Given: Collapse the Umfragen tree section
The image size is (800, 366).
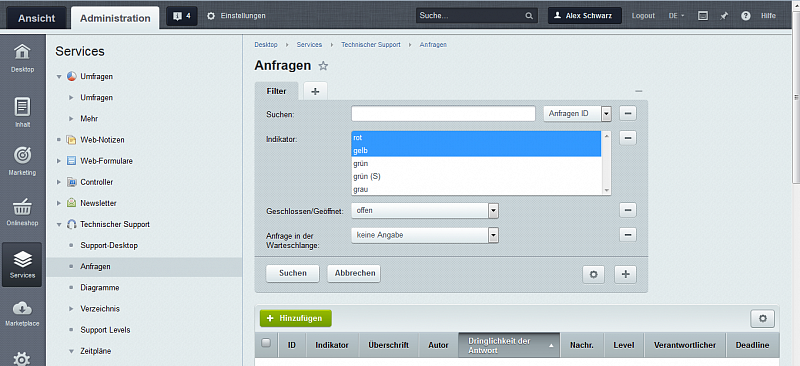Looking at the screenshot, I should point(59,77).
